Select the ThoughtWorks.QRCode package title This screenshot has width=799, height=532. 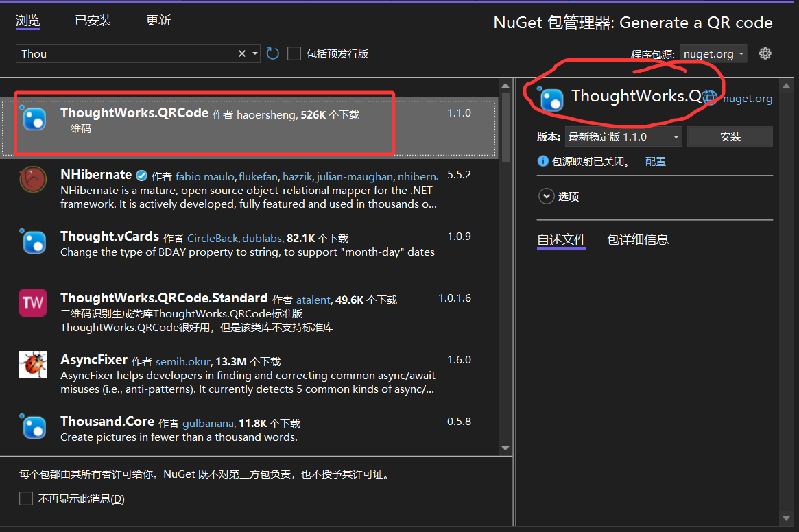pos(134,112)
